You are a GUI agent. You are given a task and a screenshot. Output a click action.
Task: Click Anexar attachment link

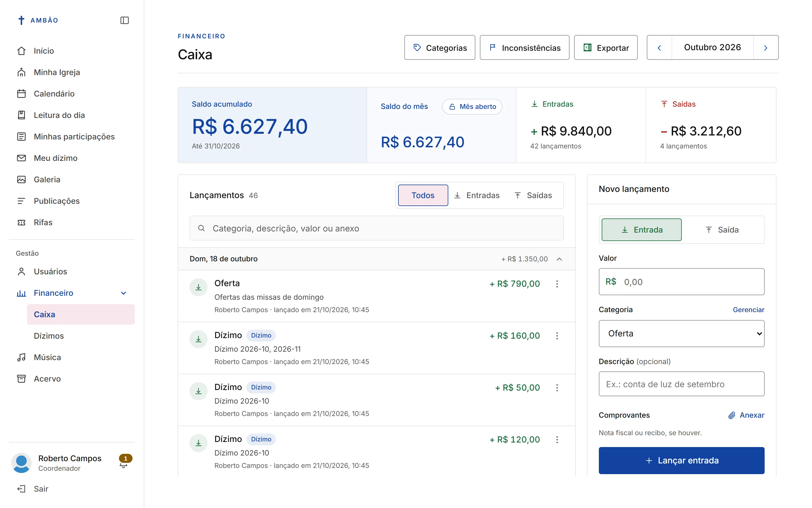pos(746,415)
